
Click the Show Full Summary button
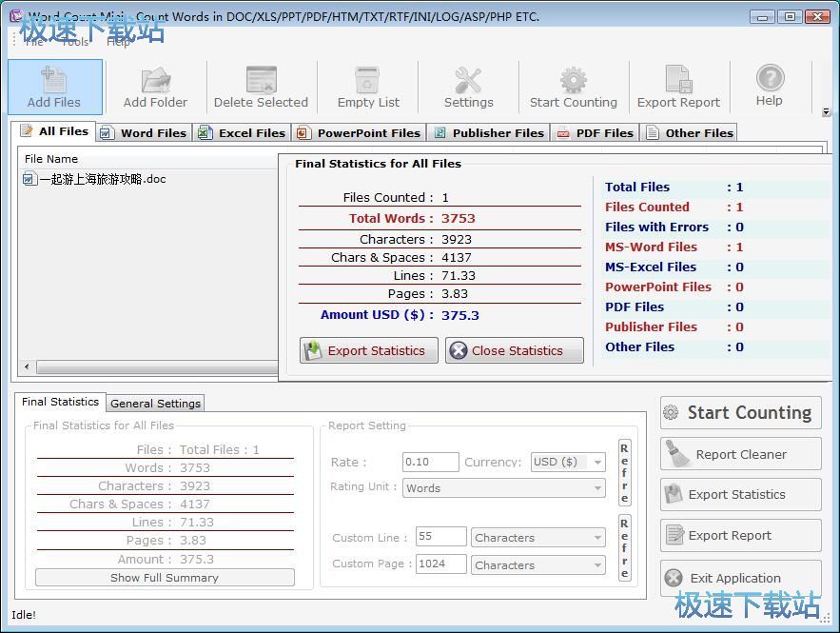coord(165,578)
